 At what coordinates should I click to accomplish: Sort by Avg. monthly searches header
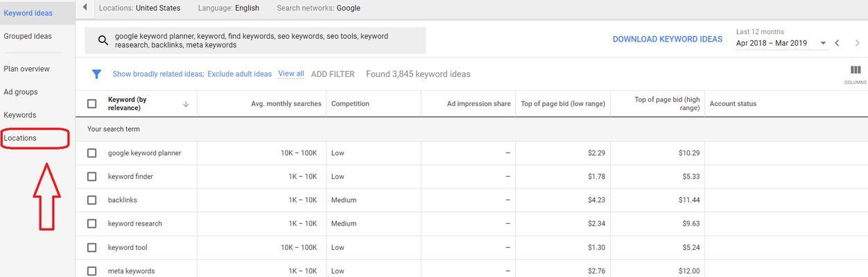[x=286, y=104]
